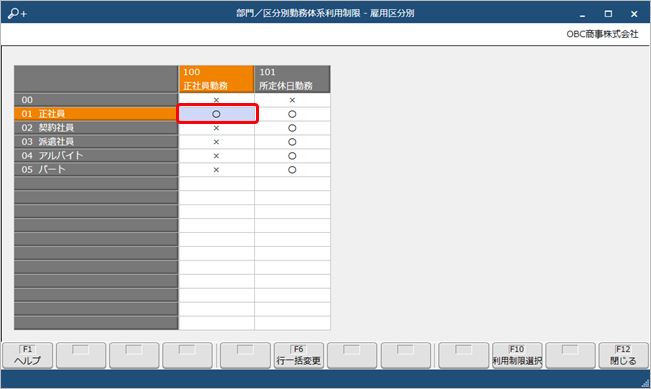
Task: Click the resize grip in status bar corner
Action: [x=646, y=384]
